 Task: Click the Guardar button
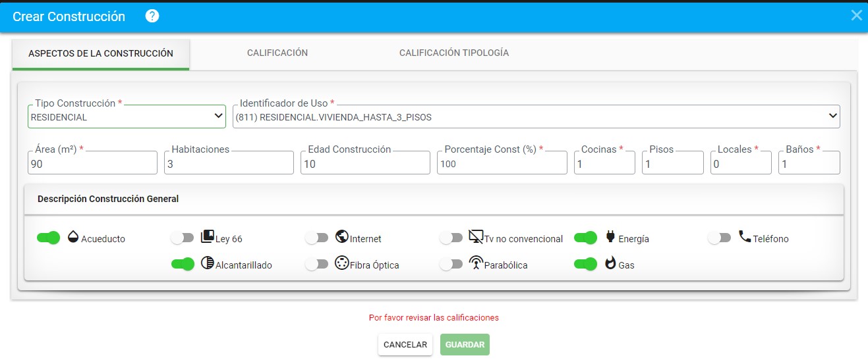click(x=465, y=345)
